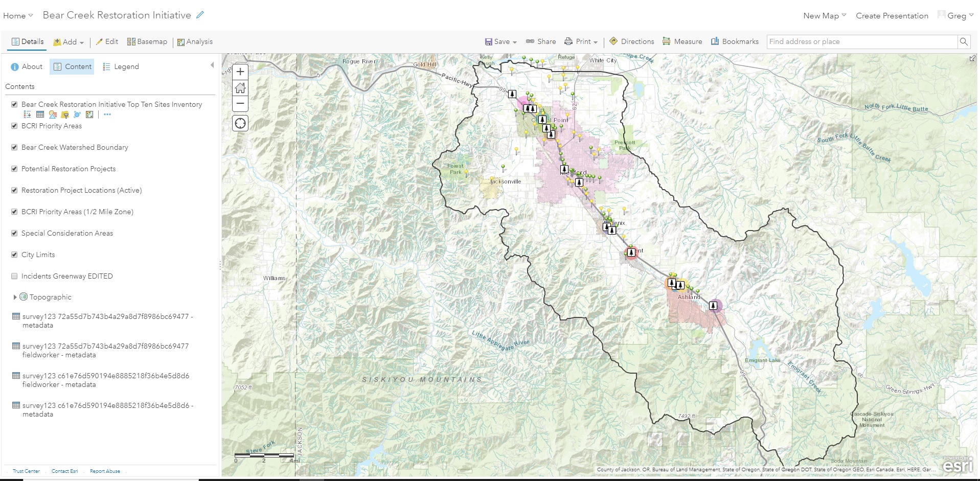Click the Create Presentation link
This screenshot has width=980, height=481.
(x=892, y=16)
